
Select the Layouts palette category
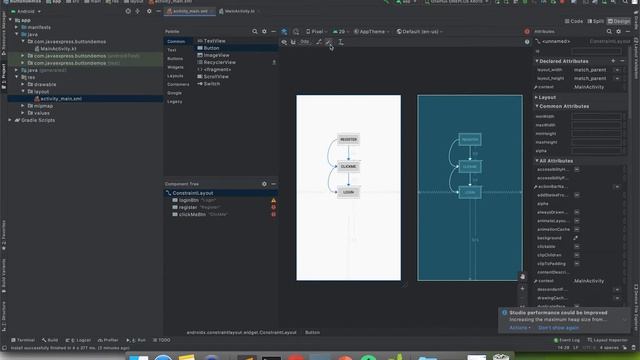pyautogui.click(x=175, y=76)
